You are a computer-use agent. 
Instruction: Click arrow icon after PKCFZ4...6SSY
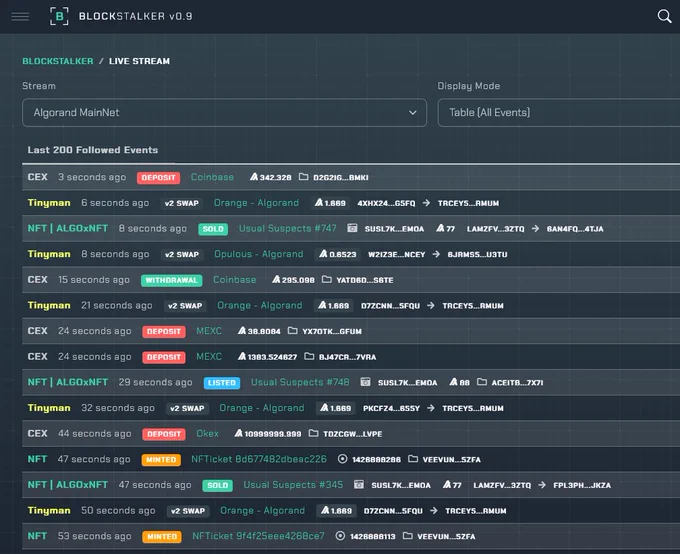pos(431,408)
